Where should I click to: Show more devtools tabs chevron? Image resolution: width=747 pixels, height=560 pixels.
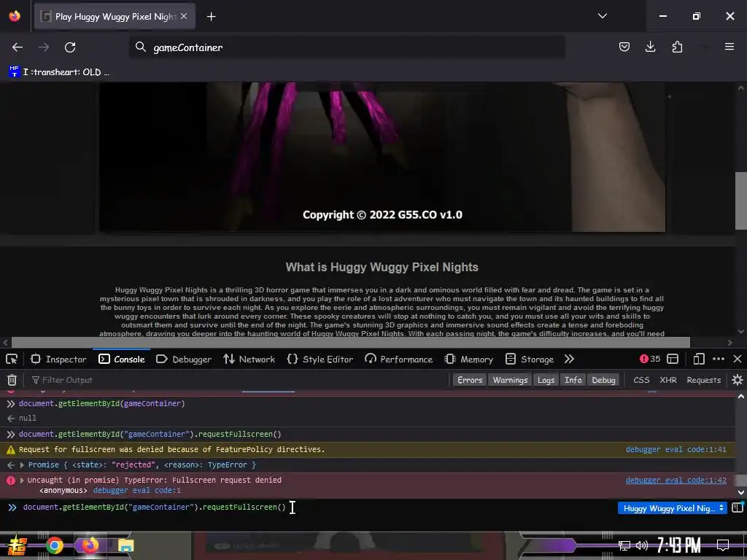[x=569, y=359]
